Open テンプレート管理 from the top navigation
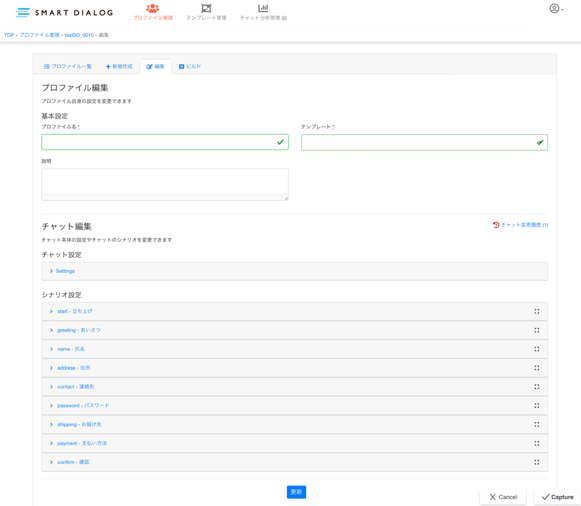This screenshot has width=581, height=506. (206, 12)
